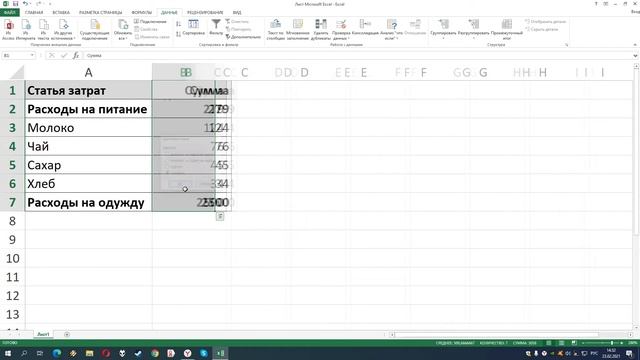Viewport: 640px width, 360px height.
Task: Select cell 'Статья затрат'
Action: click(88, 90)
